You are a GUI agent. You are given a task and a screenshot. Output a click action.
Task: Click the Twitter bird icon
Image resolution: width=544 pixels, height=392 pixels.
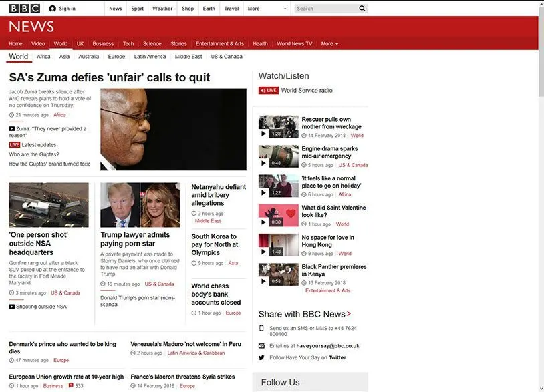click(261, 357)
